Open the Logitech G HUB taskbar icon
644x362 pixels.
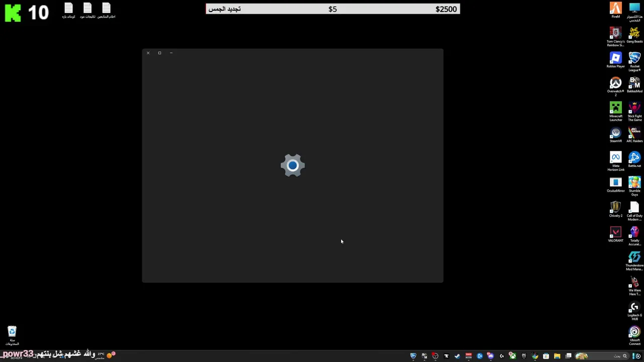502,356
